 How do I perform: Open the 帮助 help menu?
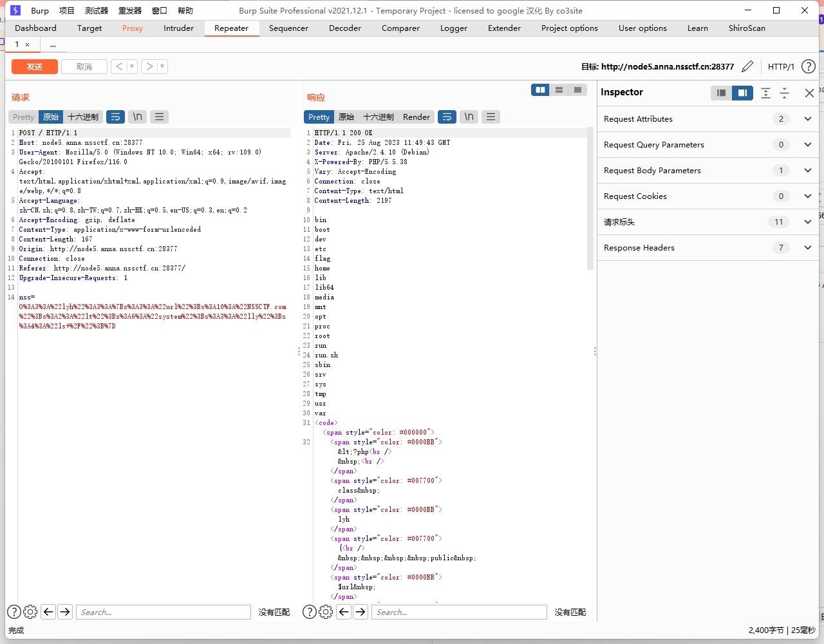(x=185, y=10)
